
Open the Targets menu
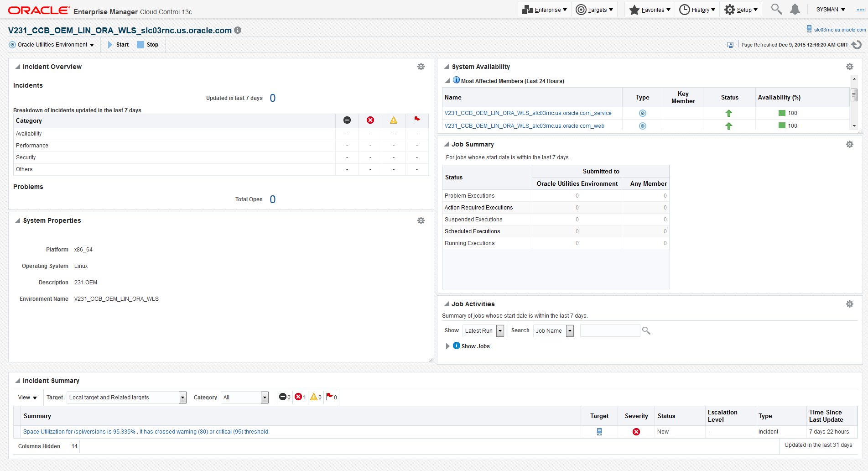coord(594,10)
